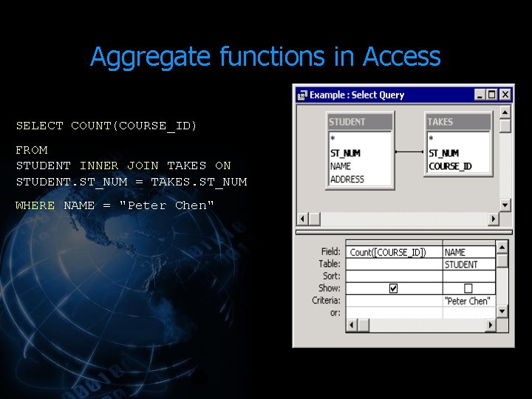Click the pane splitter bar between table and grid
532x399 pixels.
pos(404,233)
